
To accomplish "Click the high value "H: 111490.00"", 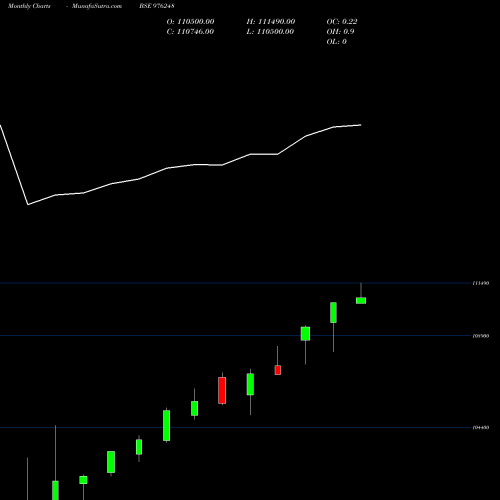I will (271, 21).
